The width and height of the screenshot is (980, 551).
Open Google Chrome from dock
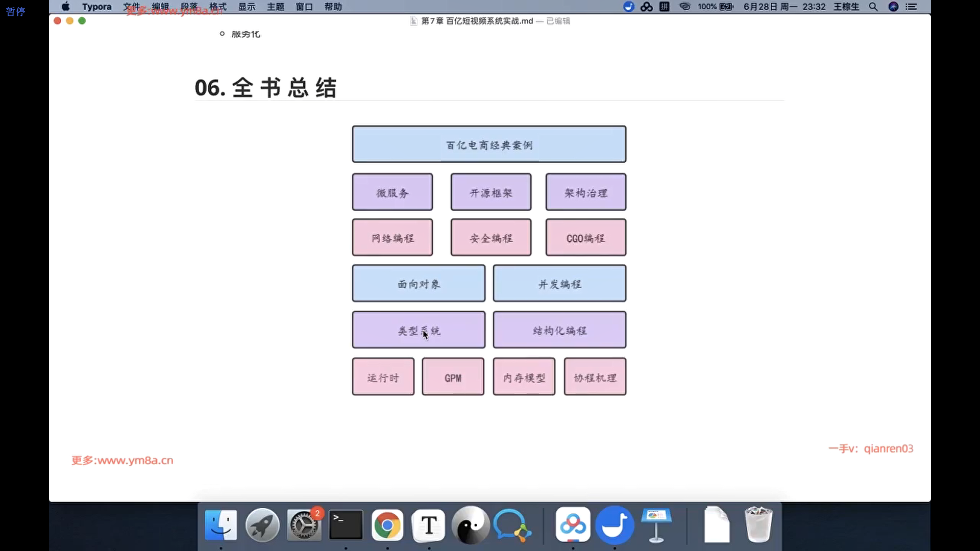point(387,525)
